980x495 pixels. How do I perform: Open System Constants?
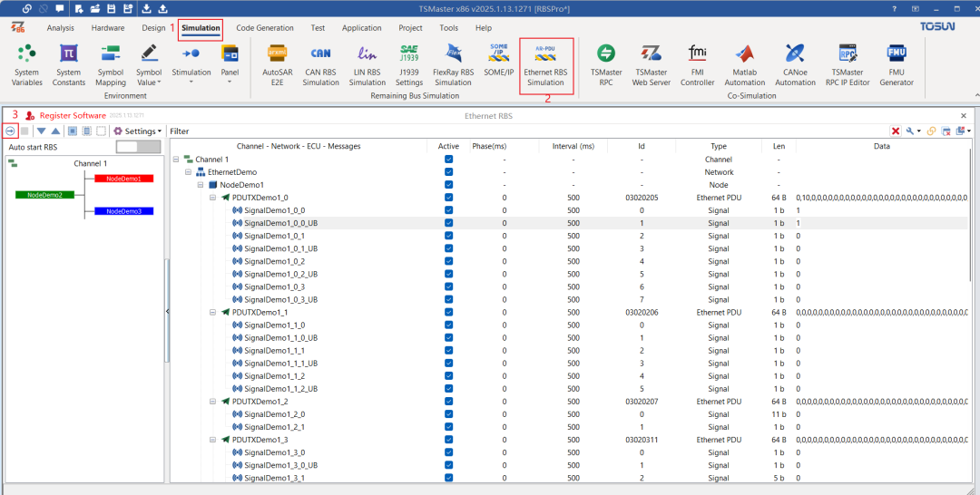[x=68, y=65]
